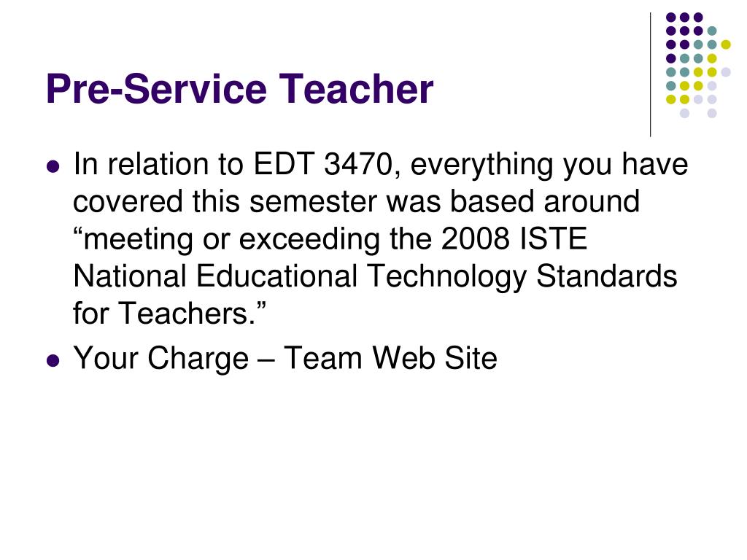The width and height of the screenshot is (747, 560).
Task: Click the top-left dark purple dot
Action: (671, 17)
